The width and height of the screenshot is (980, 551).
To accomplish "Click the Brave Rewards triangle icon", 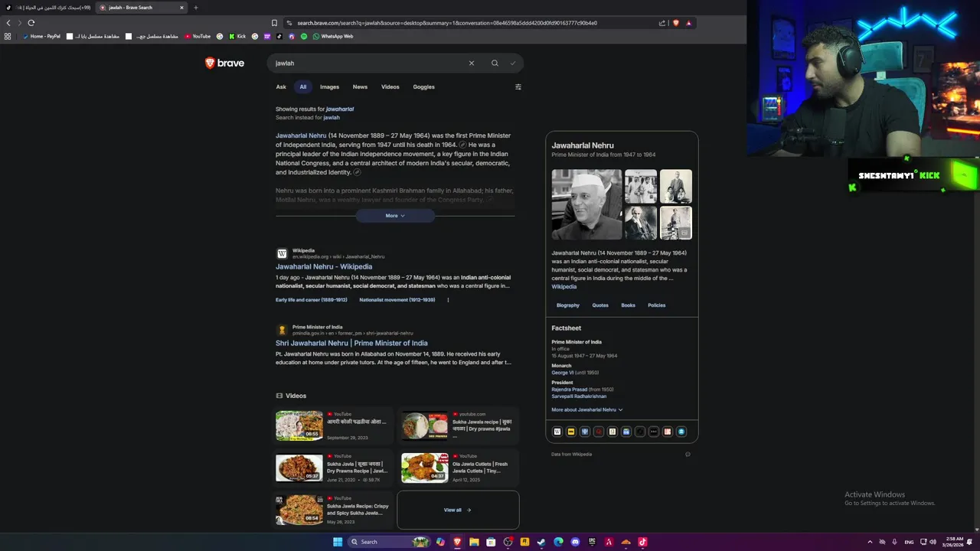I will point(688,23).
